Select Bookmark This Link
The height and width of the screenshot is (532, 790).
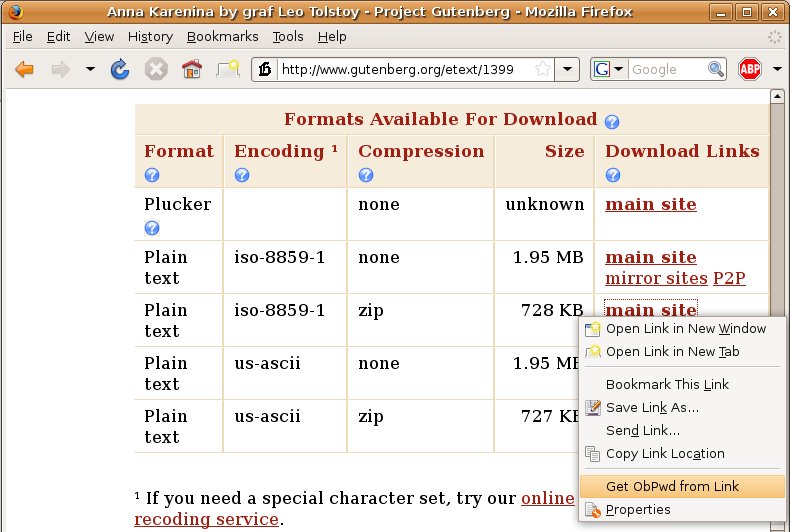coord(683,384)
